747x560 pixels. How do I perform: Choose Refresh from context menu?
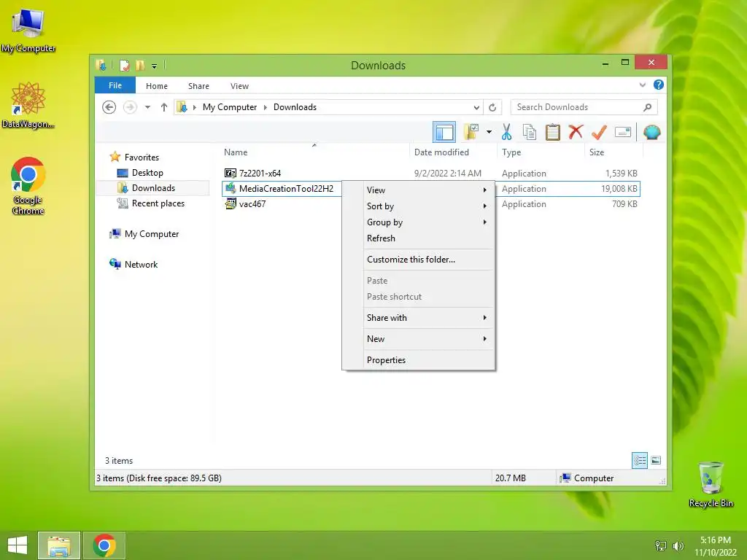pyautogui.click(x=419, y=238)
